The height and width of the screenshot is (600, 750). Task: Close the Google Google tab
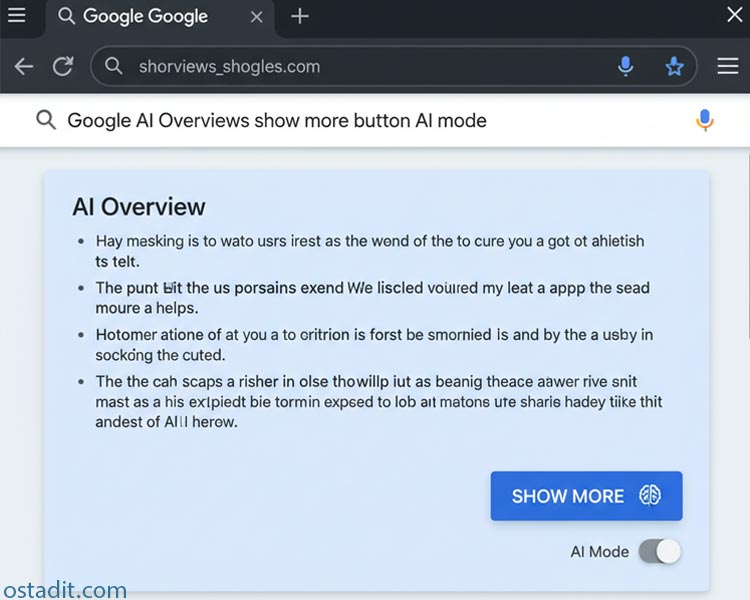coord(256,17)
